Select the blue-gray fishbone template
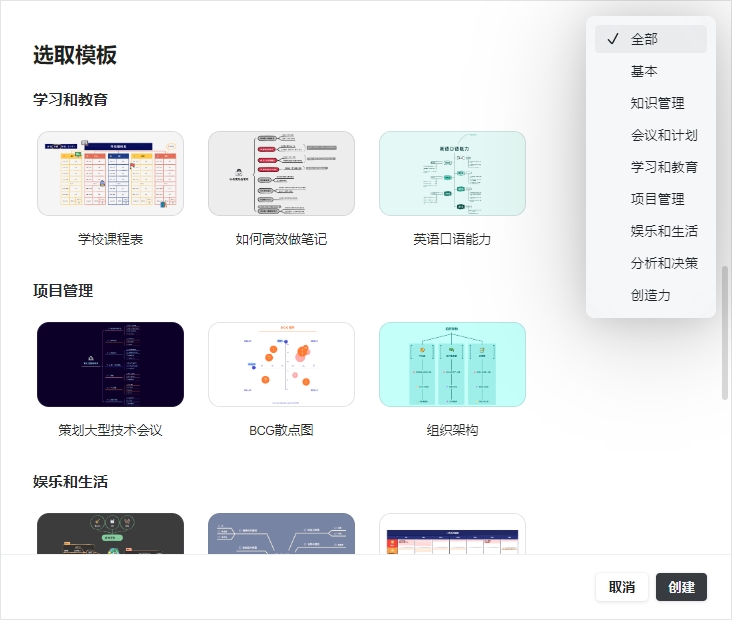732x620 pixels. [282, 534]
